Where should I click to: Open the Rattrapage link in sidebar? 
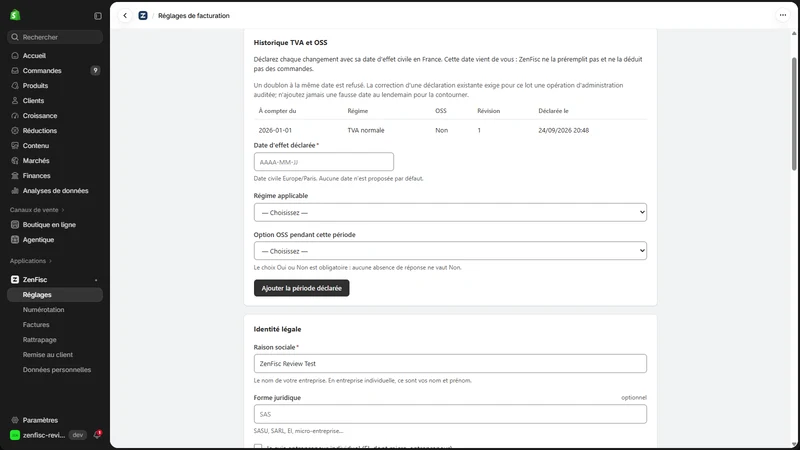pyautogui.click(x=40, y=340)
